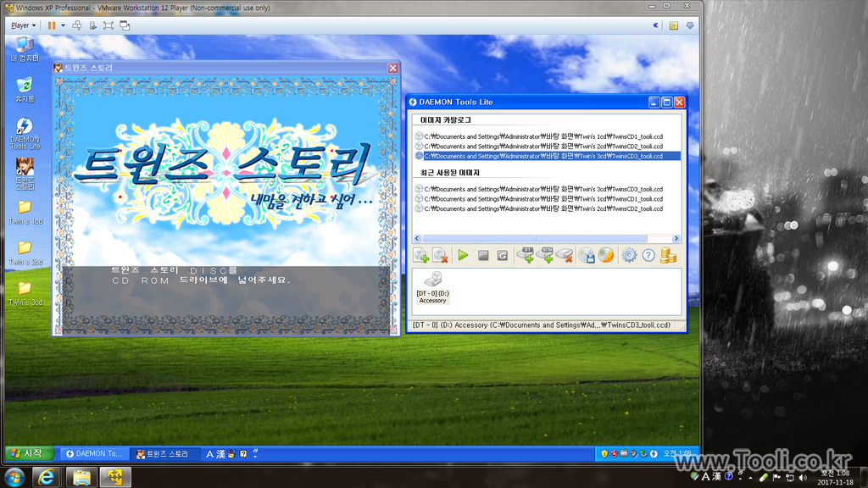The height and width of the screenshot is (488, 868).
Task: Click the Help question mark icon
Action: 648,255
